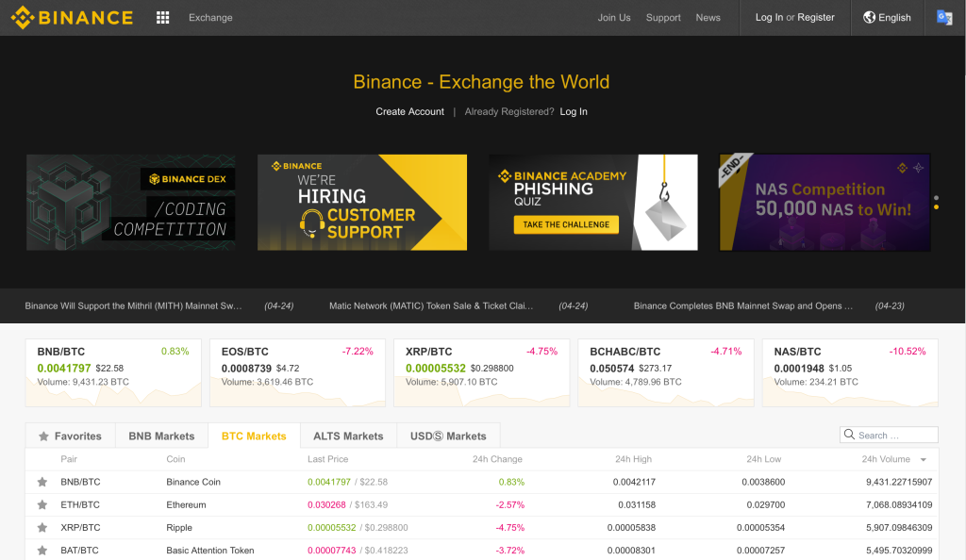Open the Support link
The width and height of the screenshot is (966, 560).
pyautogui.click(x=663, y=18)
